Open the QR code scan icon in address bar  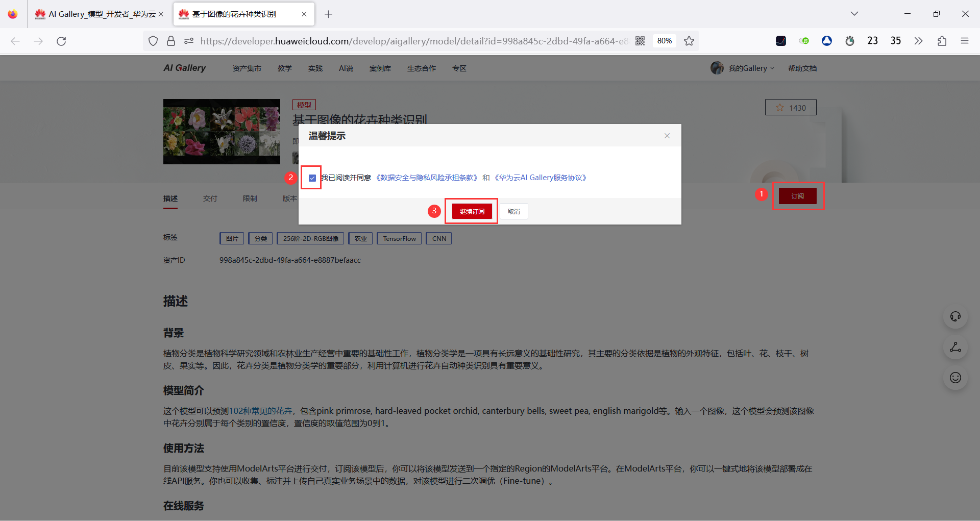tap(640, 41)
